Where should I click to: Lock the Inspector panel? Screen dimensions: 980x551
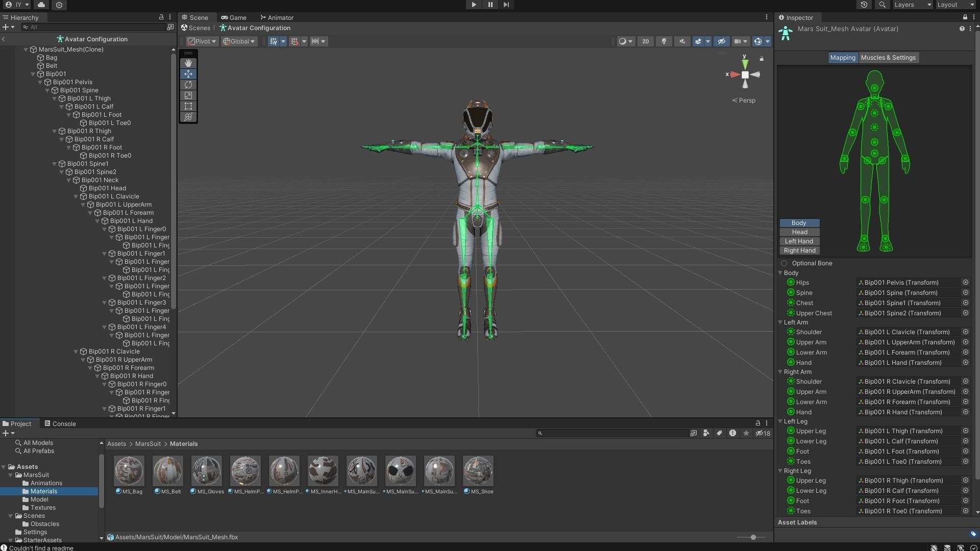[x=965, y=17]
